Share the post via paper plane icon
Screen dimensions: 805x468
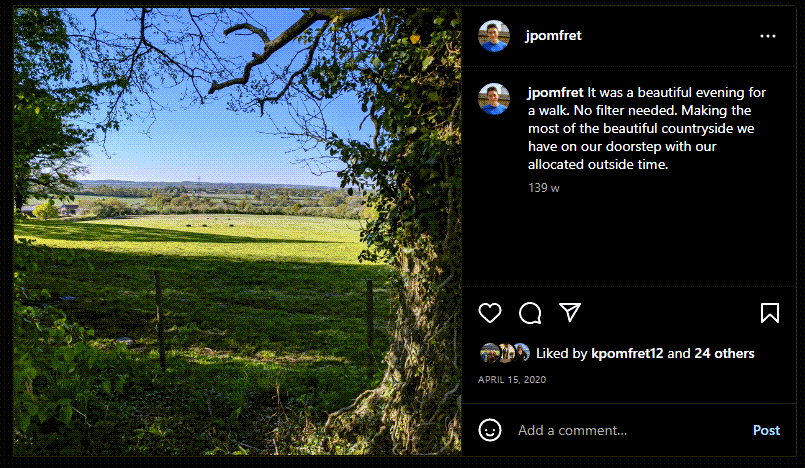pyautogui.click(x=570, y=313)
